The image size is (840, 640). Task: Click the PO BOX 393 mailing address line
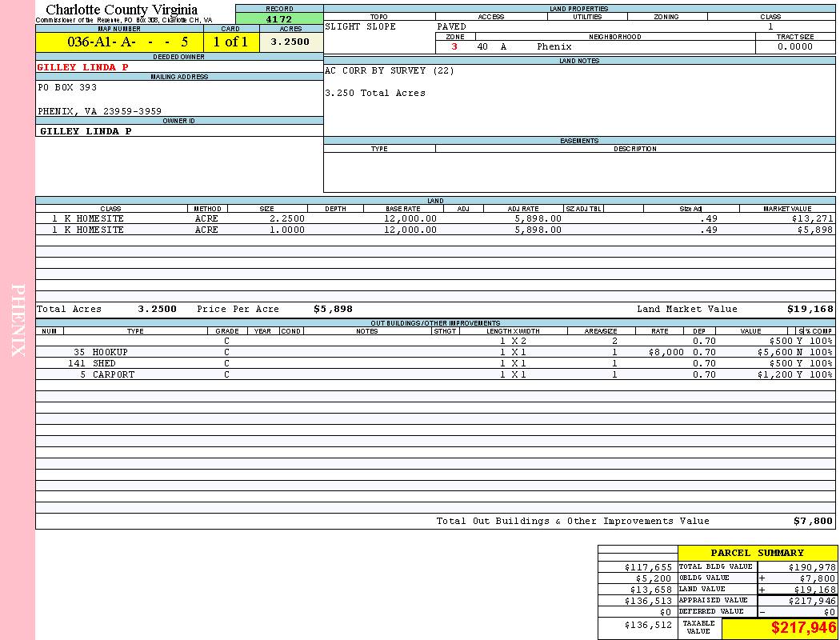[x=67, y=88]
